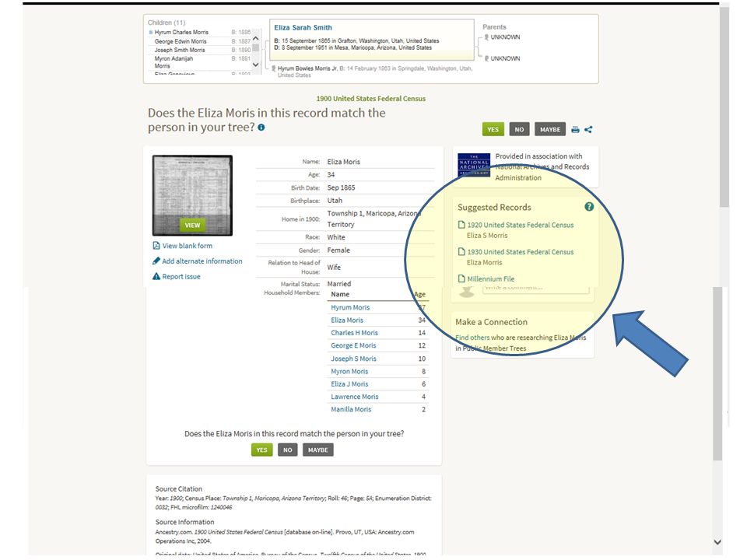The image size is (747, 560).
Task: Click page scrollbar down arrow
Action: (717, 542)
